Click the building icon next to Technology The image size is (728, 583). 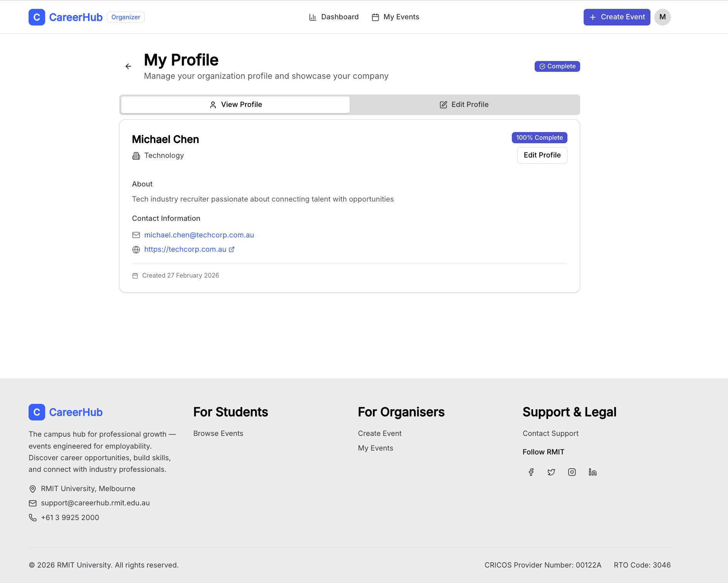(x=136, y=156)
